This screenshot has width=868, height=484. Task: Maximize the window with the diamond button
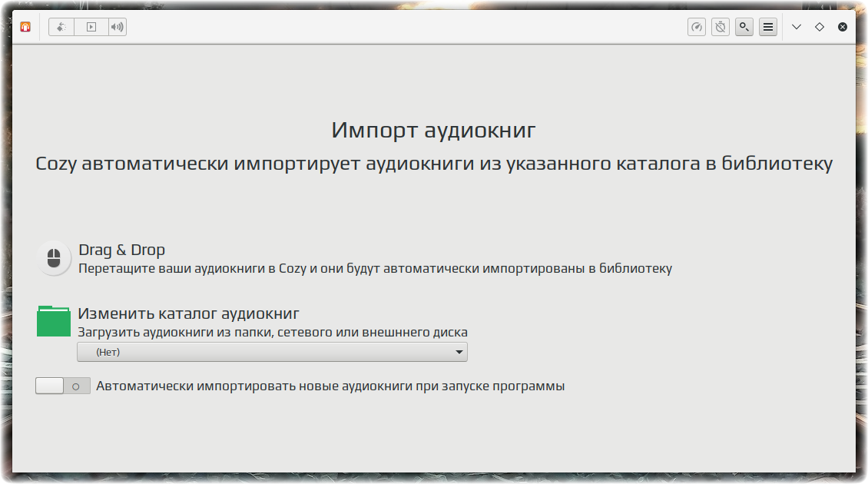pos(820,27)
